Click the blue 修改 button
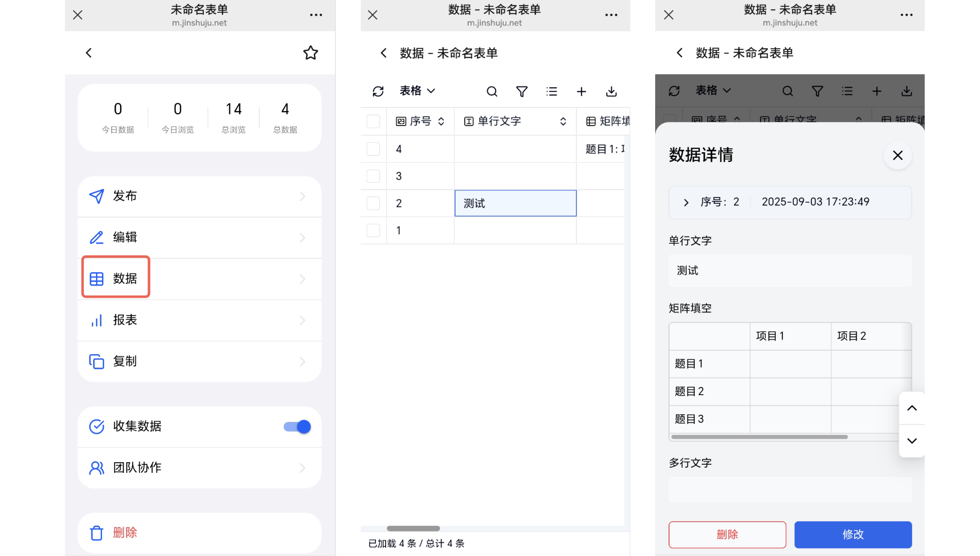The image size is (980, 556). coord(853,534)
